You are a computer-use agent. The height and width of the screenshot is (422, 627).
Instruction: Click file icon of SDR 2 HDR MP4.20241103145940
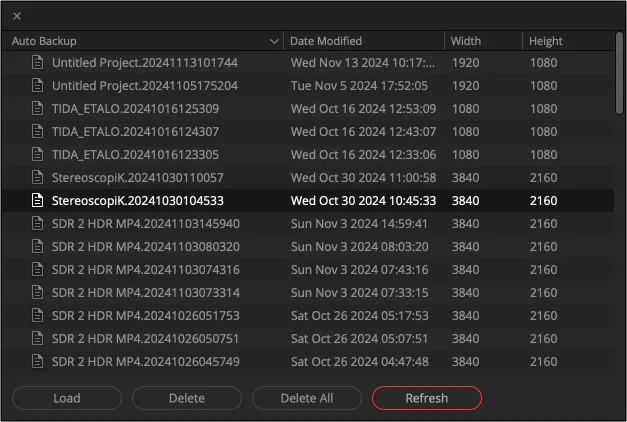pos(38,223)
